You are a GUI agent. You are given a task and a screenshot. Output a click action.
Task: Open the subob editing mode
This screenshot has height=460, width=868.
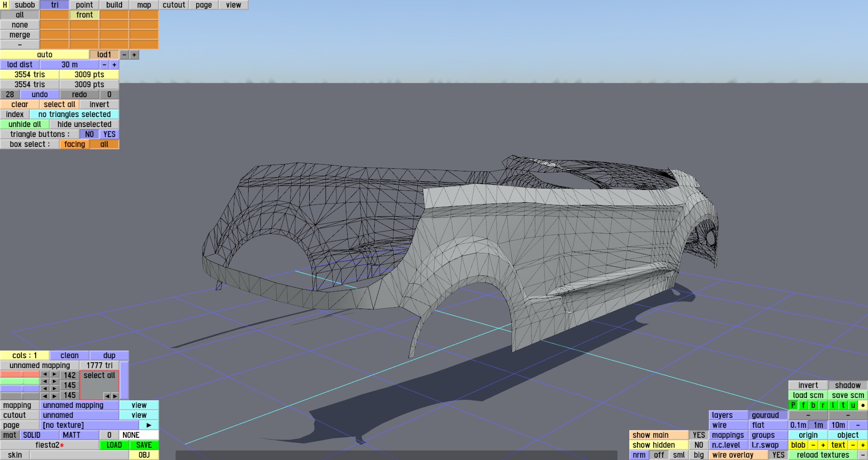pyautogui.click(x=25, y=5)
